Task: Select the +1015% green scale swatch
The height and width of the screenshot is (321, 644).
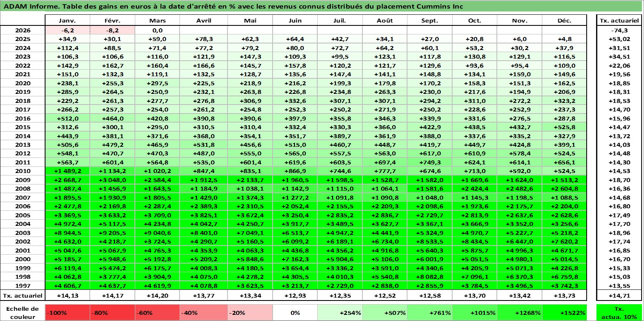Action: (475, 312)
